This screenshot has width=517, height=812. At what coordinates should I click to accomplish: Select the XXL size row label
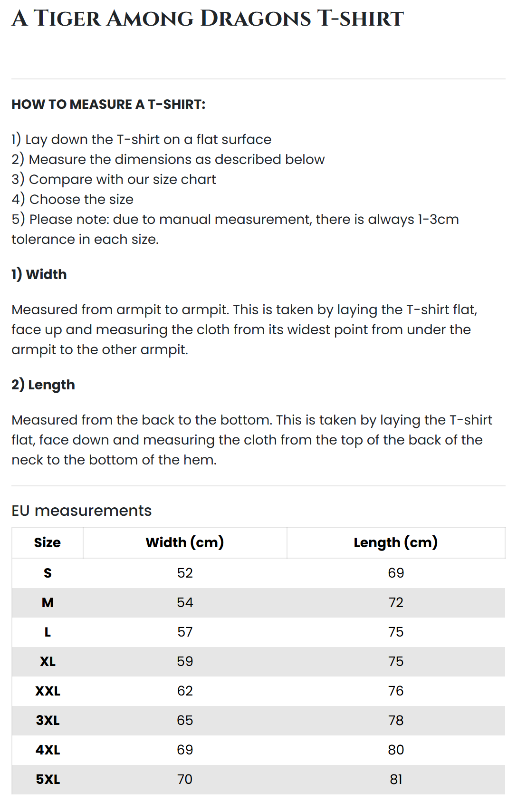pos(48,691)
